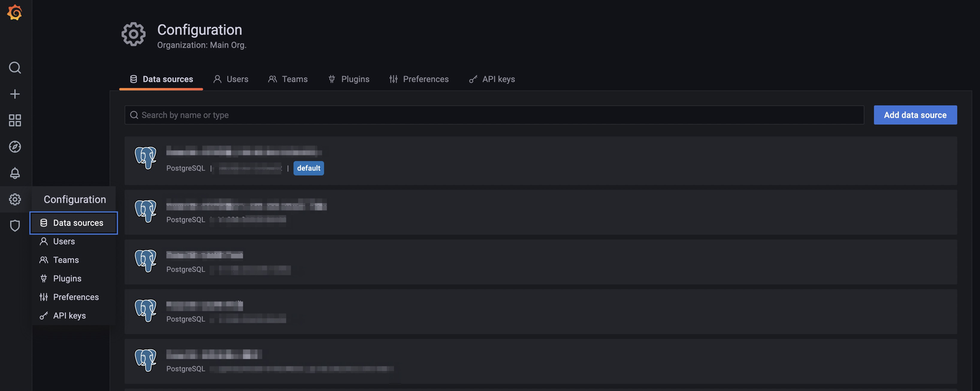Switch to the Plugins tab
This screenshot has width=980, height=391.
349,79
